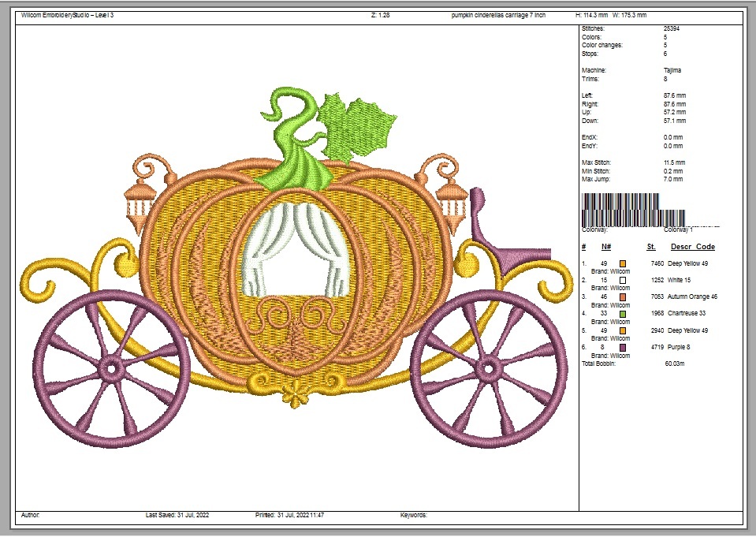Click the 'Wilcom EmbroideryStudio – Level 3' header text
The height and width of the screenshot is (537, 756).
[x=68, y=16]
